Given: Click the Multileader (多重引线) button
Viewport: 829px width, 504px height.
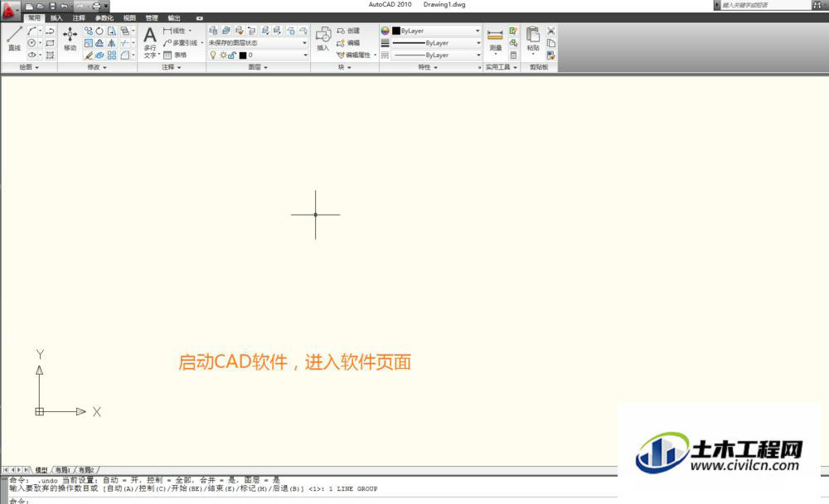Looking at the screenshot, I should click(182, 43).
